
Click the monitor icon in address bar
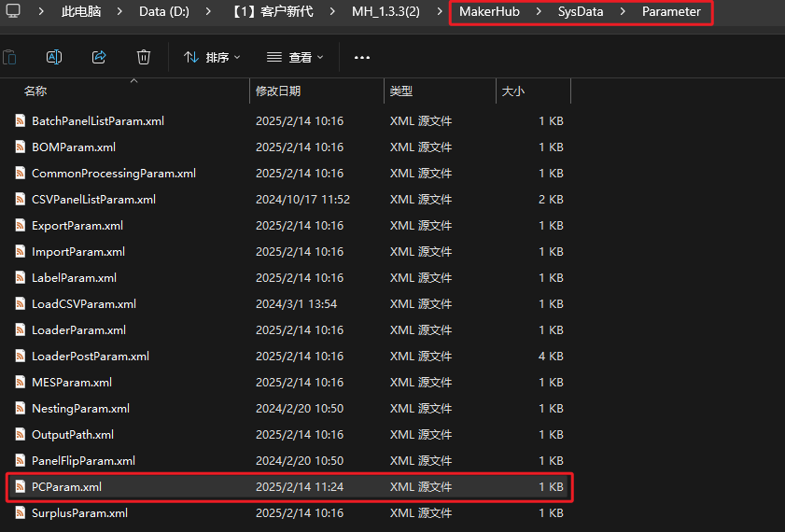point(11,12)
